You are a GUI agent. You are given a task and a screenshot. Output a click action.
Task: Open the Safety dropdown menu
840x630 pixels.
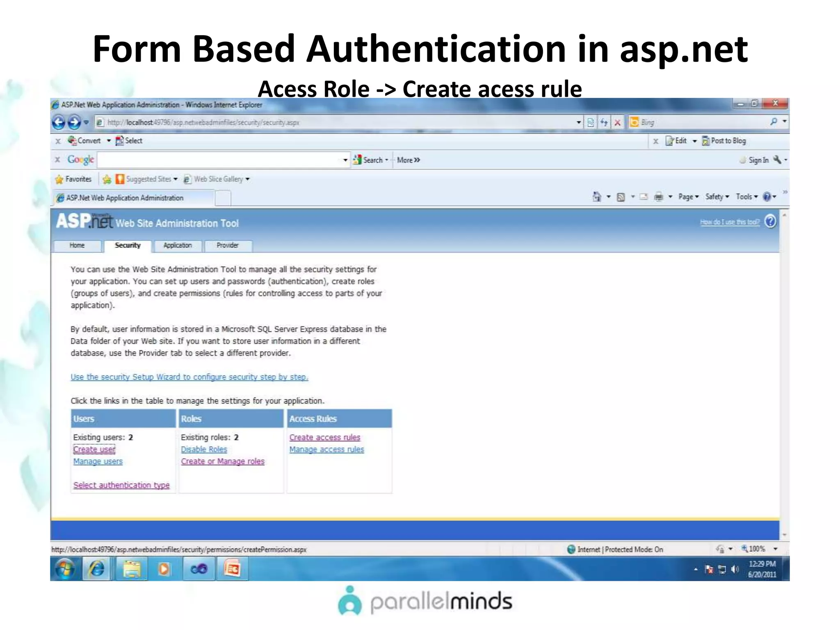[717, 197]
